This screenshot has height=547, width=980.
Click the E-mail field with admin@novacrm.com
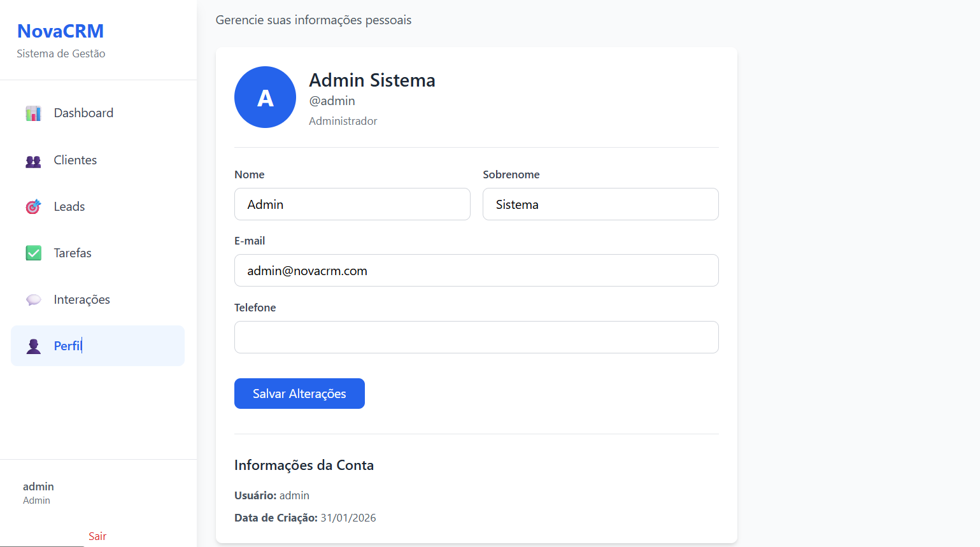[x=476, y=270]
